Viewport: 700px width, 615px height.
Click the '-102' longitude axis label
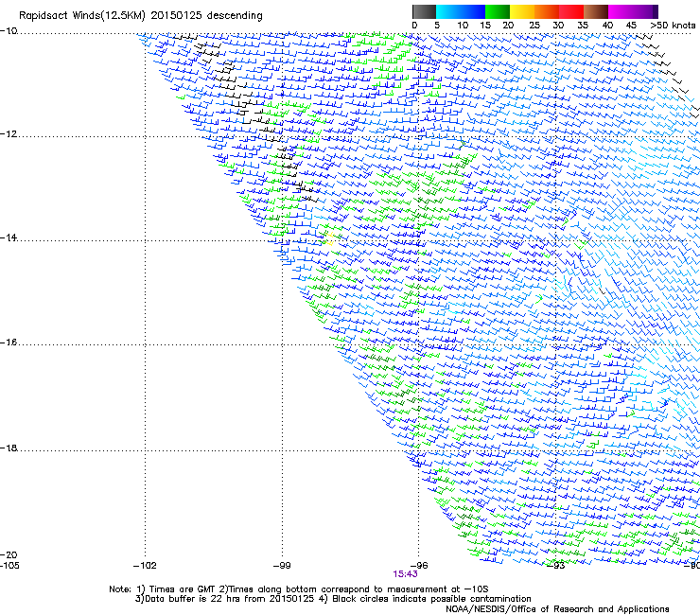pyautogui.click(x=145, y=566)
